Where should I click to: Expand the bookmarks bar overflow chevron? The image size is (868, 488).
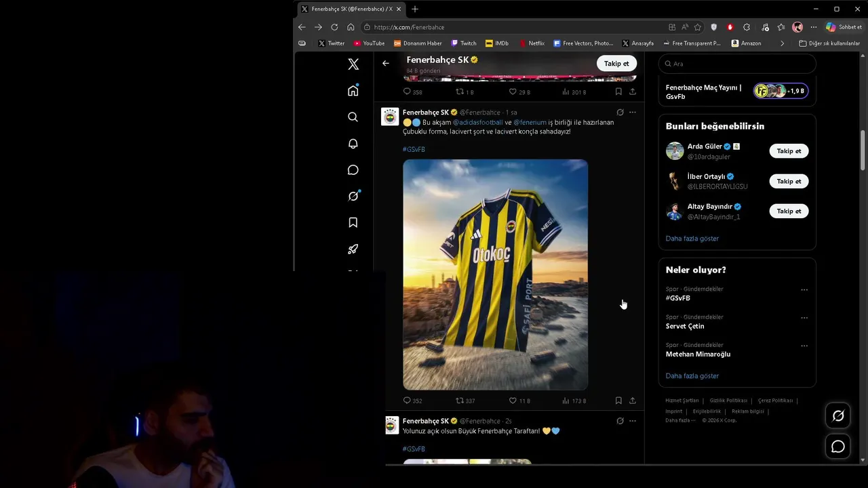[x=782, y=43]
